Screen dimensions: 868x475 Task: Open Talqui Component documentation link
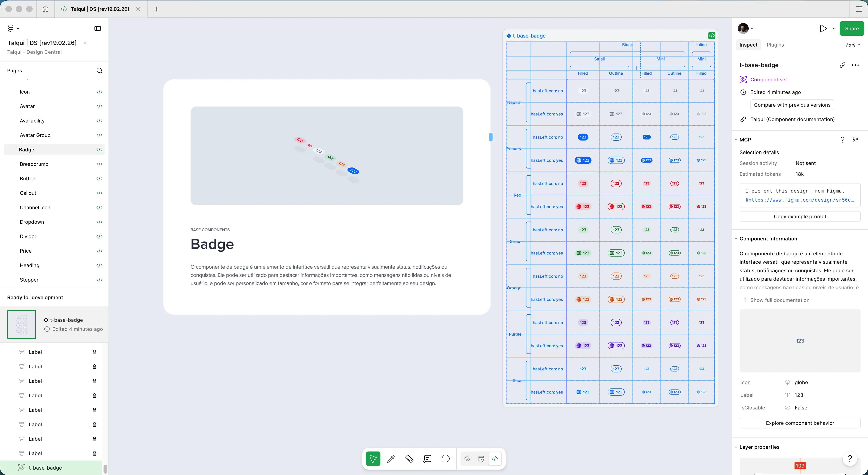[792, 119]
